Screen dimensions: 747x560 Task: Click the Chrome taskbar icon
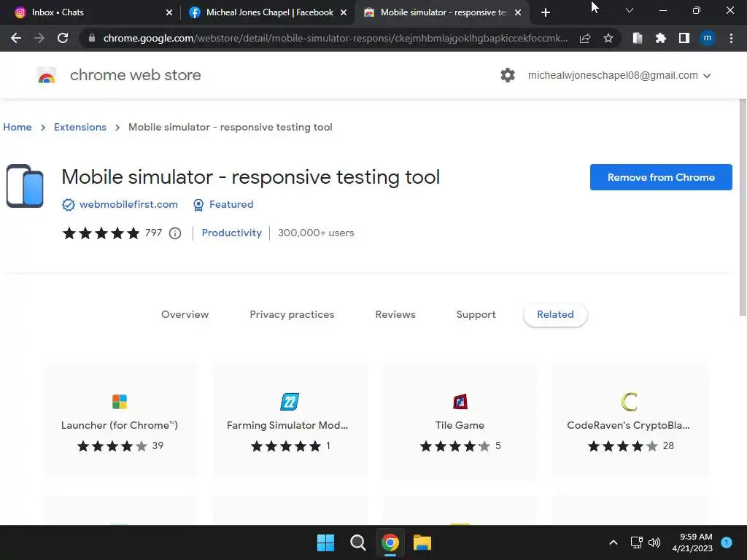pos(390,542)
